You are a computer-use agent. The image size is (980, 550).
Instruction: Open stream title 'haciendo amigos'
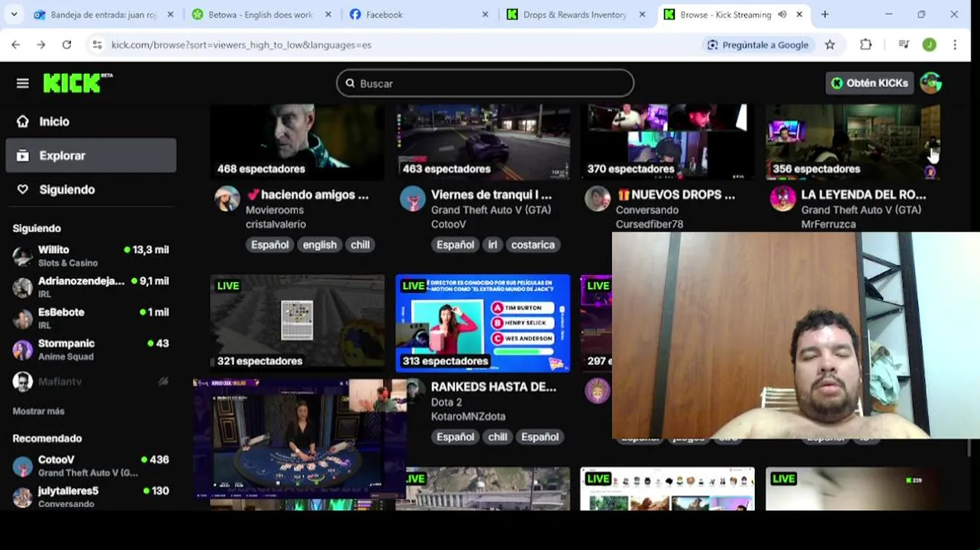308,195
